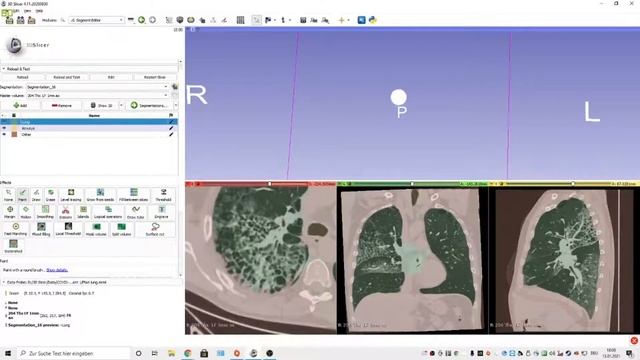This screenshot has height=360, width=640.
Task: Open the Edit menu
Action: point(16,11)
